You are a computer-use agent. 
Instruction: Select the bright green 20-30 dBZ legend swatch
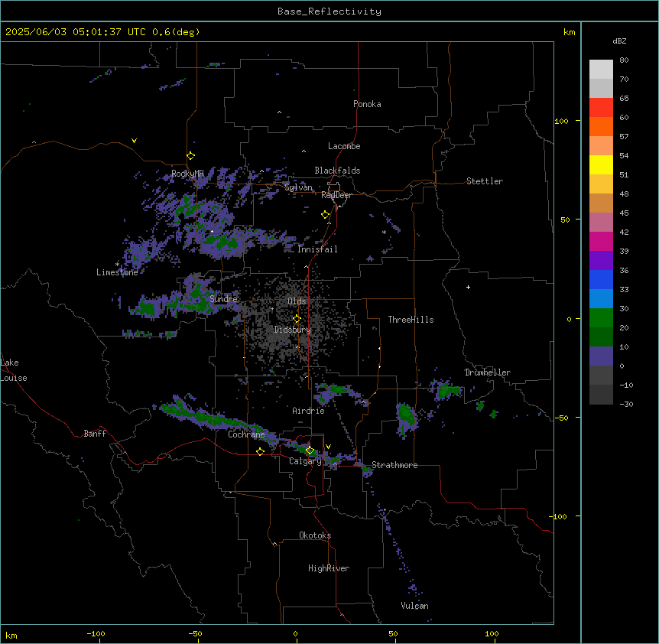(x=601, y=318)
